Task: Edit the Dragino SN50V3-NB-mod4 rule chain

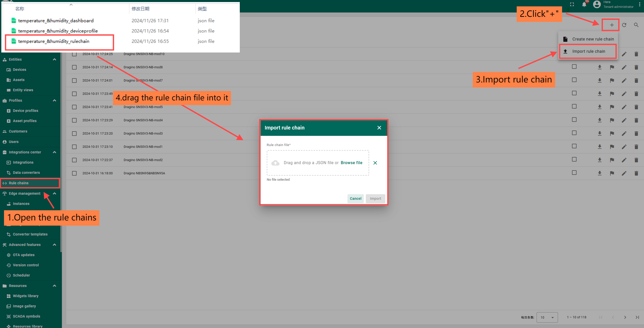Action: [624, 120]
